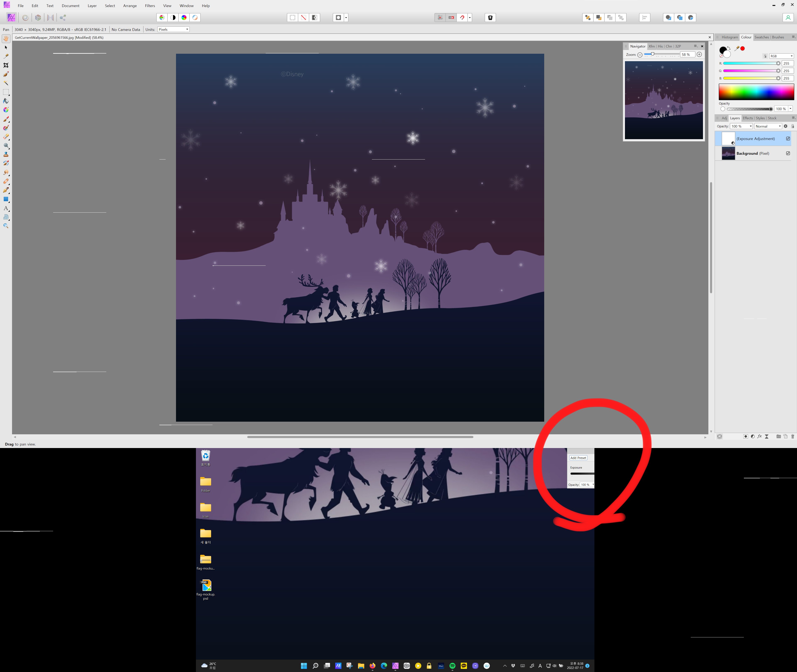Open the Filters menu
The image size is (797, 672).
tap(150, 6)
